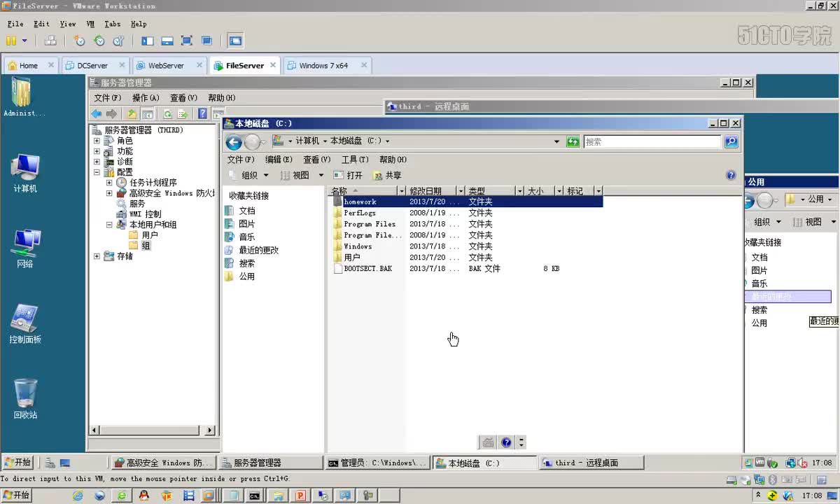Open address bar history dropdown arrow
The height and width of the screenshot is (504, 840).
[x=557, y=141]
